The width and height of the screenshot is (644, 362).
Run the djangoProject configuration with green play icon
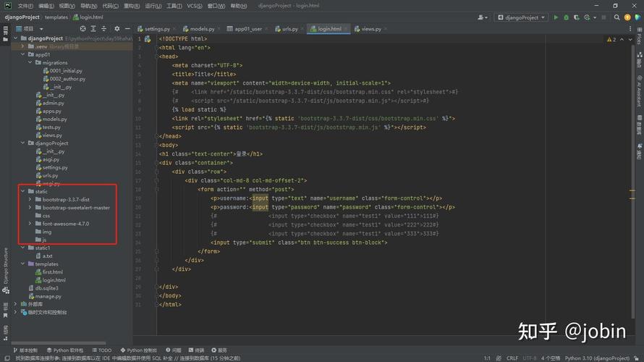556,17
